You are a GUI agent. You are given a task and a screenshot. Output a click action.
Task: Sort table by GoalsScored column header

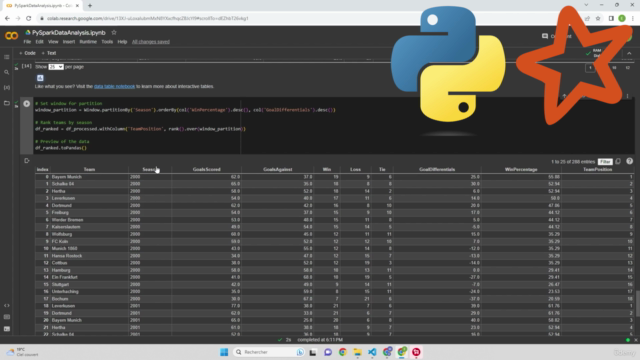click(207, 169)
